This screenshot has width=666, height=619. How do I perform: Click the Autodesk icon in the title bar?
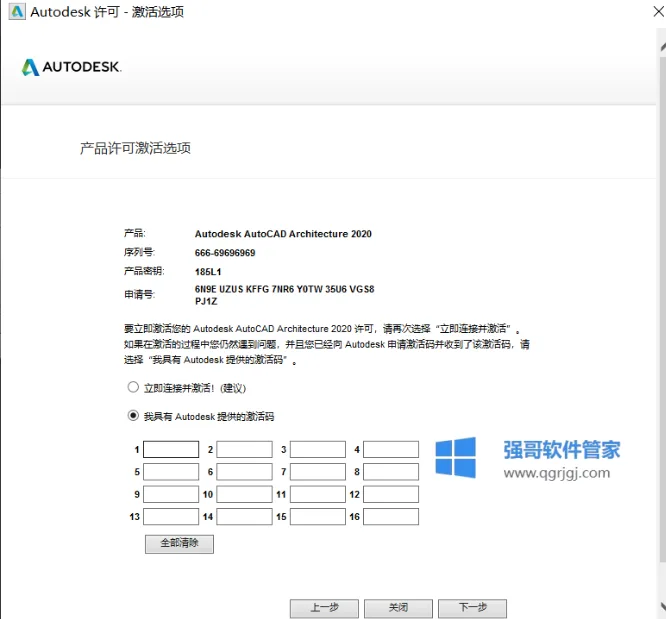tap(17, 11)
